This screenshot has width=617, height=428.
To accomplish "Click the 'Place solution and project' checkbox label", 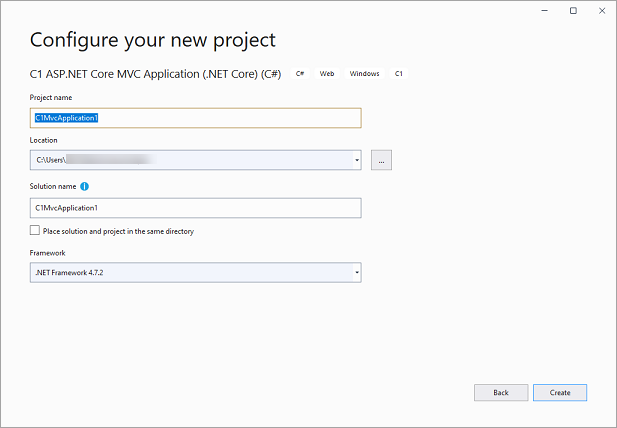I will coord(118,231).
